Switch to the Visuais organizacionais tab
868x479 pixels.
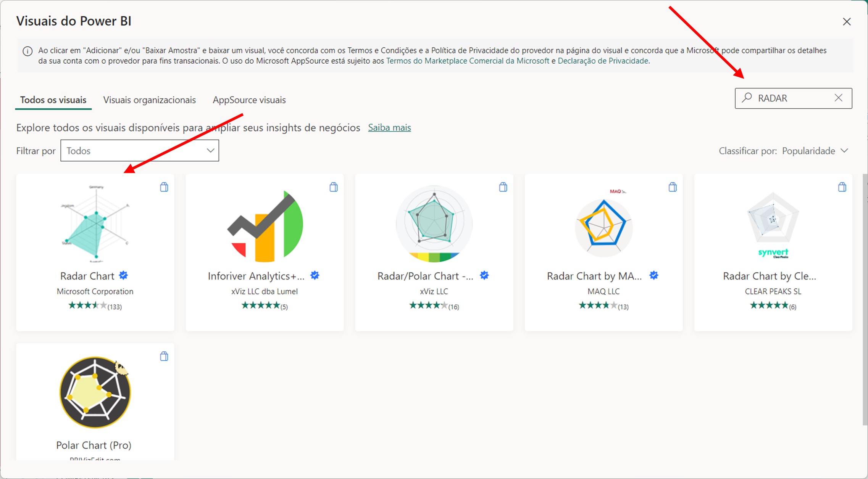point(149,100)
